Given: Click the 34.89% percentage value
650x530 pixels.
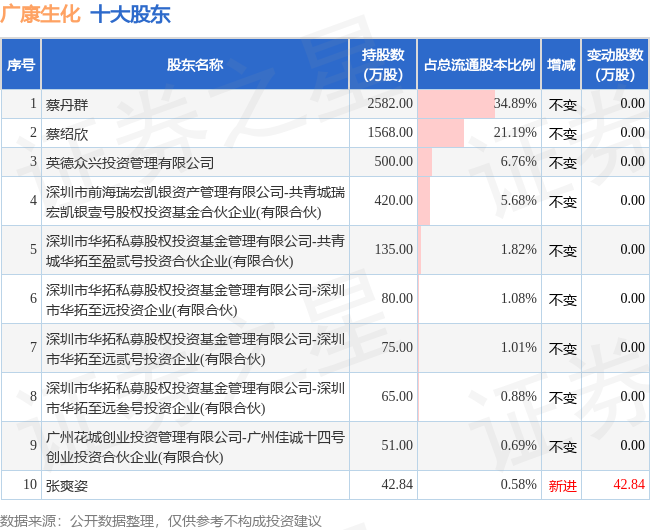Looking at the screenshot, I should click(515, 103).
